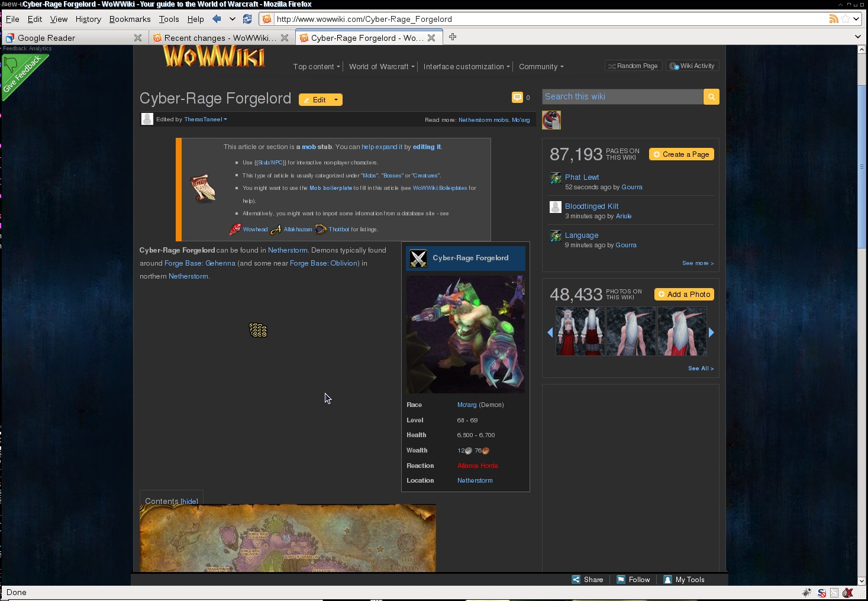This screenshot has width=868, height=601.
Task: Open the File menu
Action: coord(12,19)
